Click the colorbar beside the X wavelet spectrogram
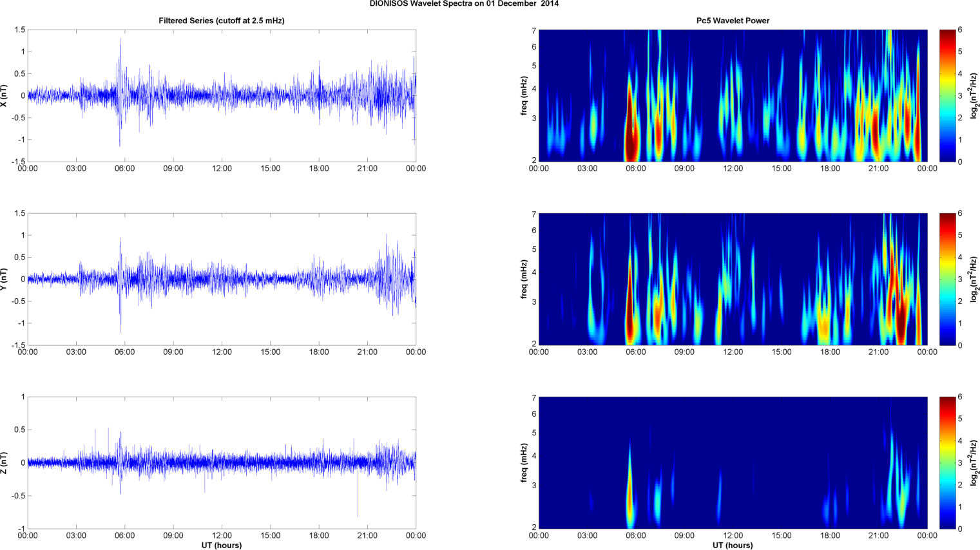Image resolution: width=980 pixels, height=550 pixels. 948,95
